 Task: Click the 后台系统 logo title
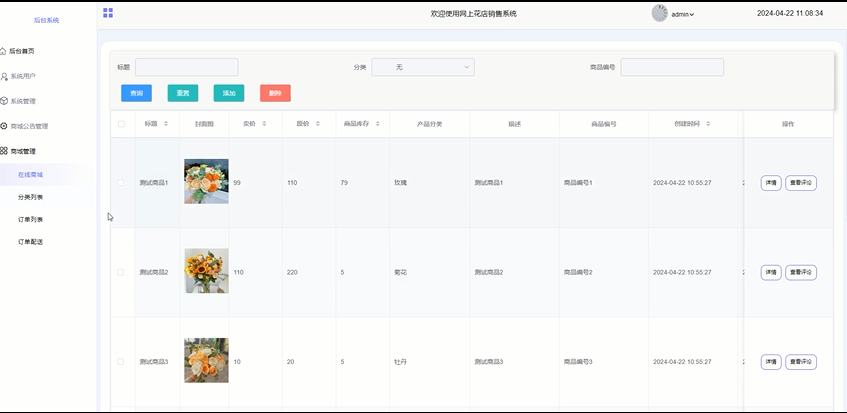coord(46,21)
